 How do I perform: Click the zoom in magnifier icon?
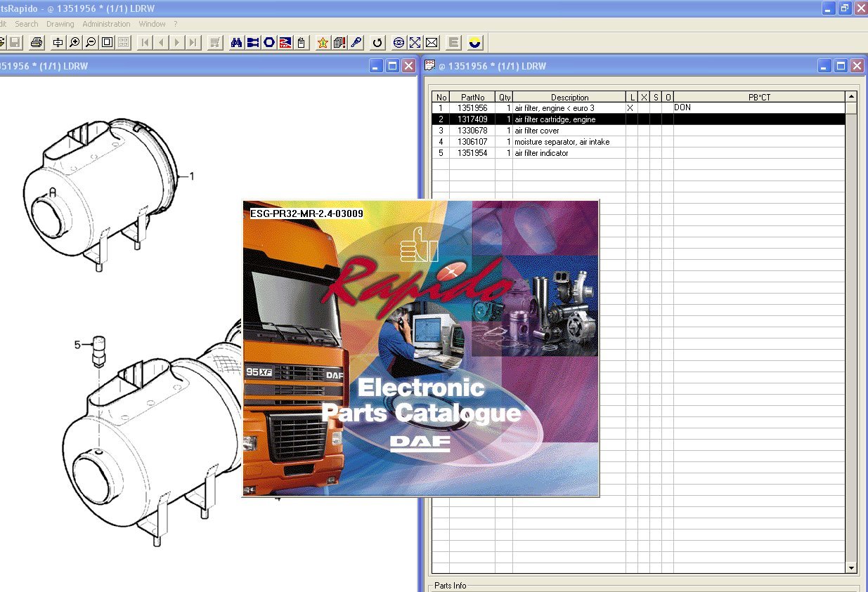point(75,43)
